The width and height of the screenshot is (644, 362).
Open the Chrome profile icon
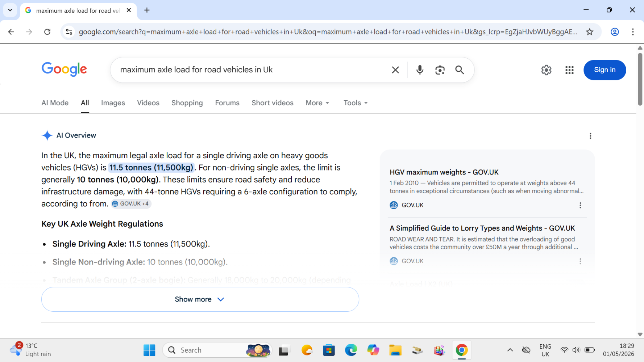point(615,32)
